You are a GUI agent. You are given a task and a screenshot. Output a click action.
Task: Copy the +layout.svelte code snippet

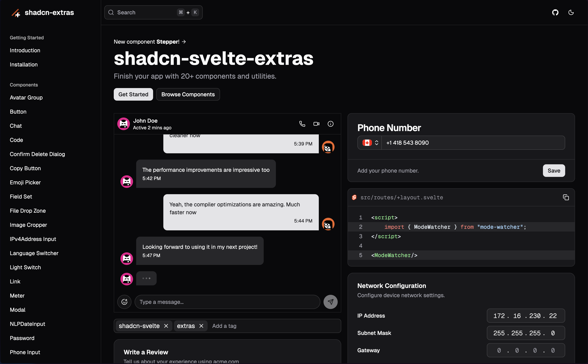click(x=566, y=197)
